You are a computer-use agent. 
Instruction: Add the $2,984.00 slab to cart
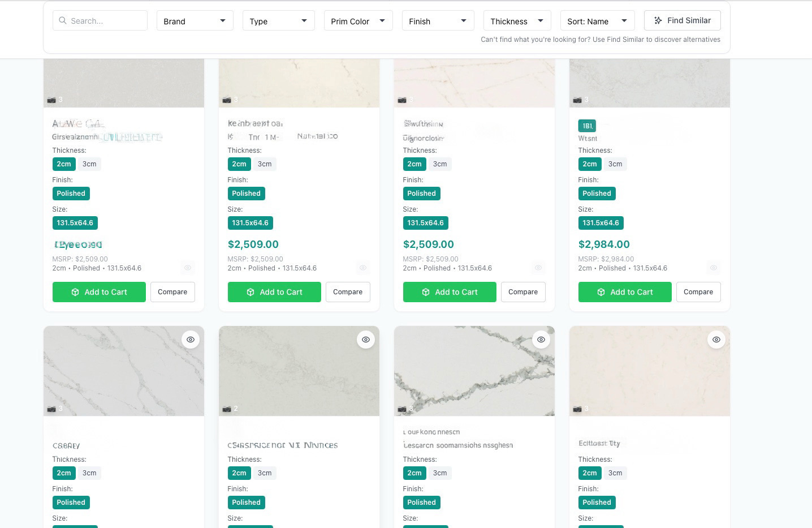tap(625, 292)
